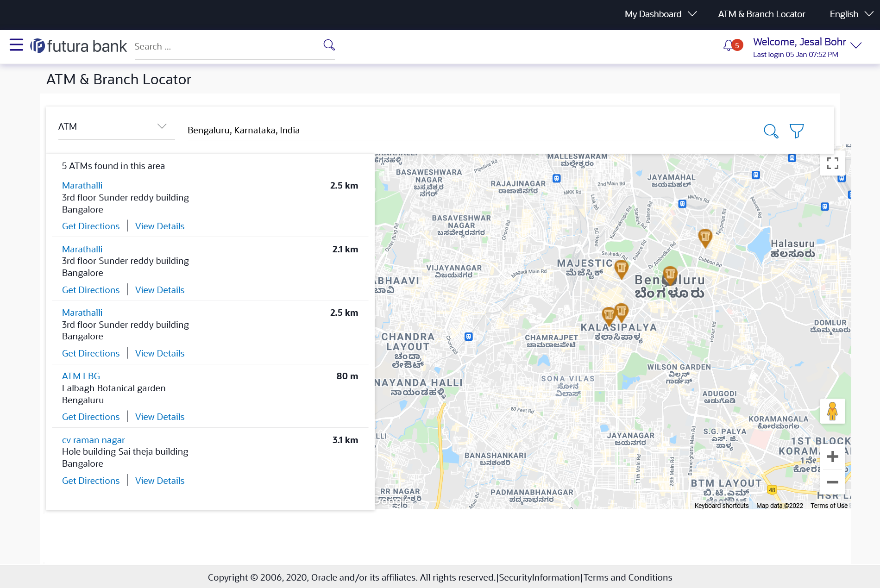880x588 pixels.
Task: Open the hamburger navigation menu
Action: [x=16, y=45]
